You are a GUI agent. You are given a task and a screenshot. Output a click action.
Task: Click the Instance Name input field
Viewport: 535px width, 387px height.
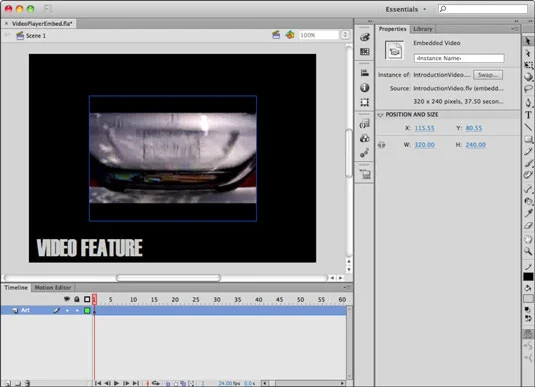click(x=459, y=58)
